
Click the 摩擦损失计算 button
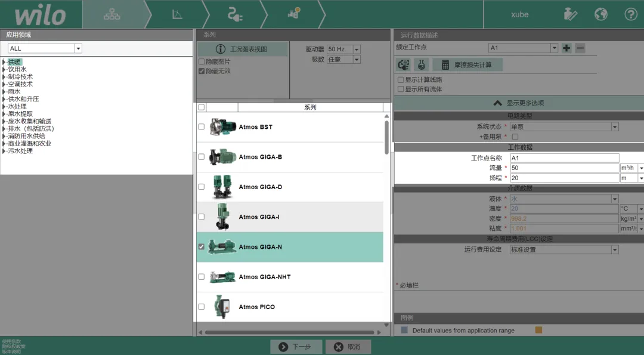pyautogui.click(x=467, y=65)
